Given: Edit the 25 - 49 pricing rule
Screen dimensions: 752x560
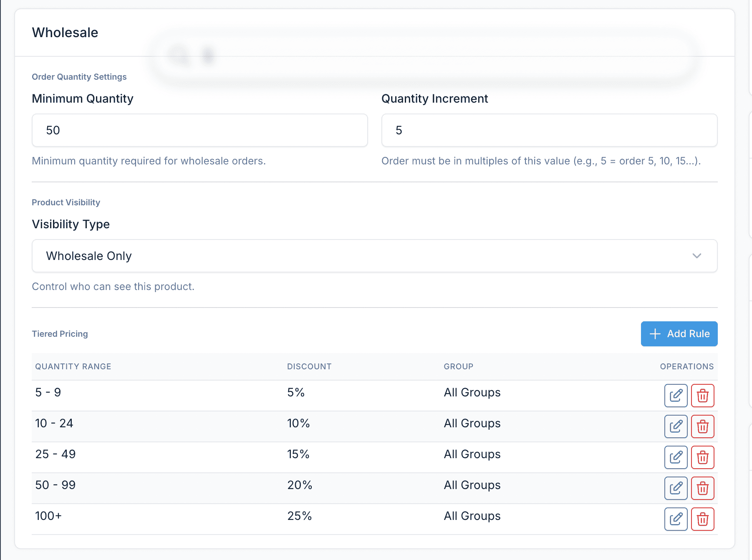Looking at the screenshot, I should [676, 457].
